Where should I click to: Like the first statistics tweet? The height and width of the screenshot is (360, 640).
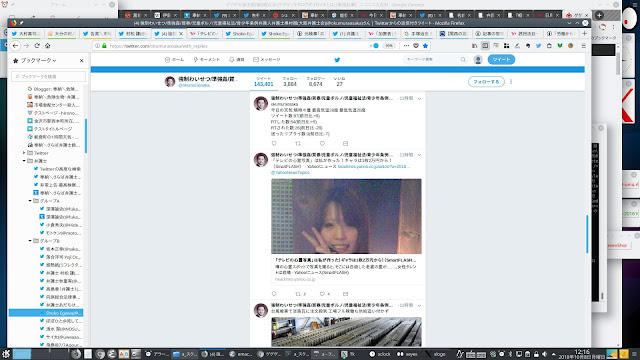322,143
